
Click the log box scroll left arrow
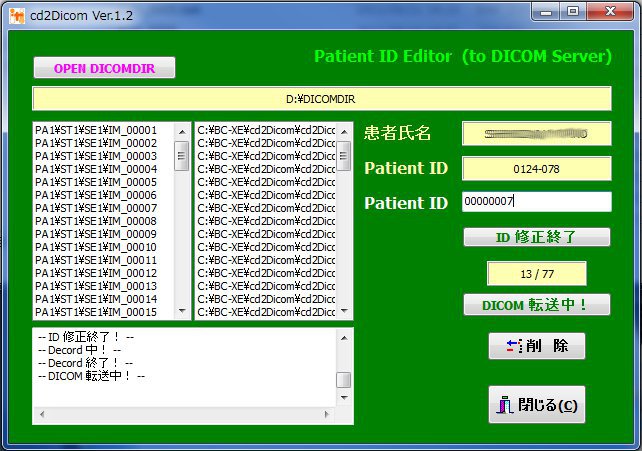[42, 414]
